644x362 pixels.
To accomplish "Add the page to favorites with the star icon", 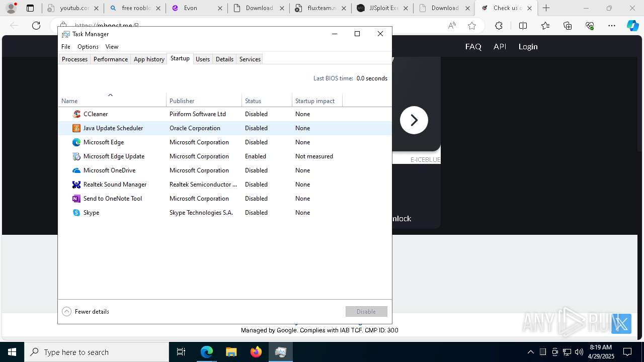I will coord(472,26).
